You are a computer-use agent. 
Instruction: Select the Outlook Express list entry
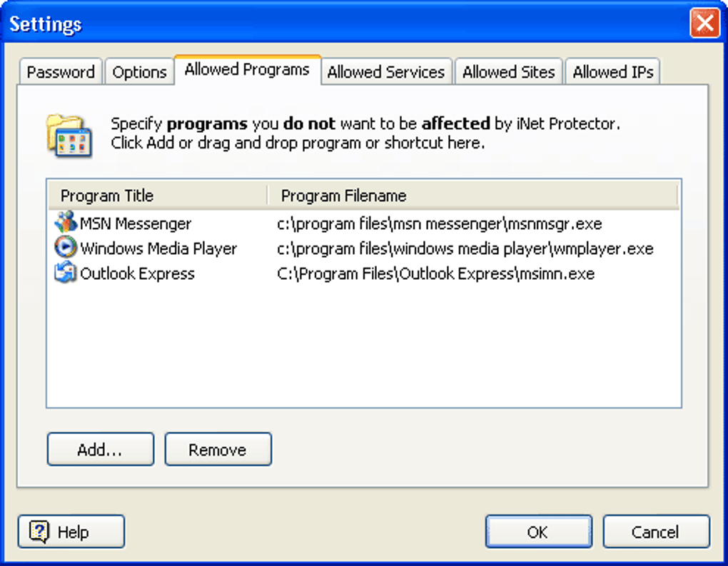pyautogui.click(x=138, y=273)
